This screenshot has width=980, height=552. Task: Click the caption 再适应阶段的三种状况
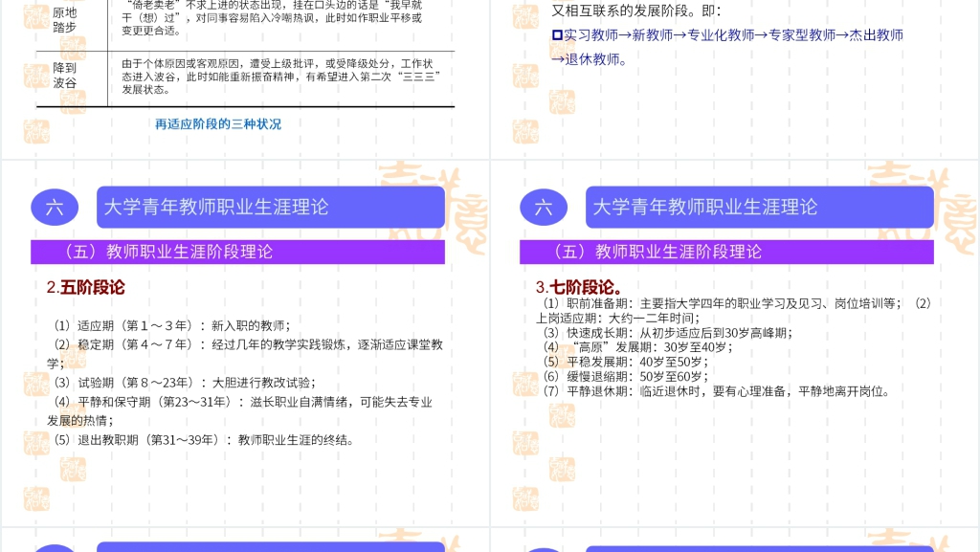[218, 124]
